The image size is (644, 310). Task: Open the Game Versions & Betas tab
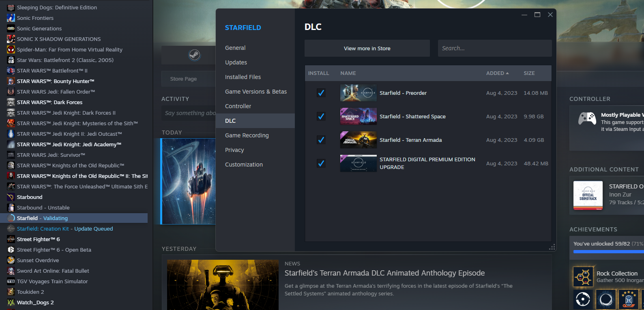[255, 92]
